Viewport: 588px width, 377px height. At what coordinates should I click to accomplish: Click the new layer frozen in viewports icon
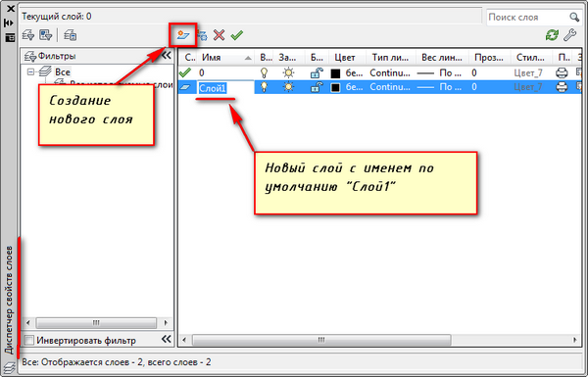[x=202, y=35]
